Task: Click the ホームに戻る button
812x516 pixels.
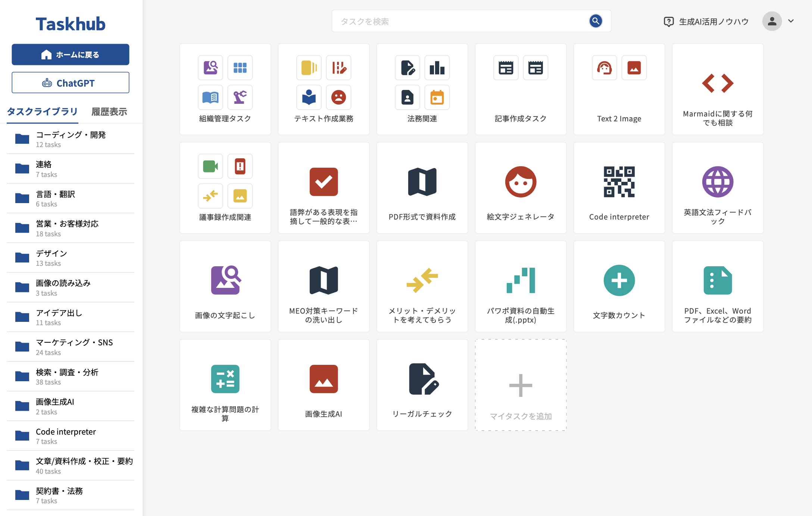Action: click(x=71, y=54)
